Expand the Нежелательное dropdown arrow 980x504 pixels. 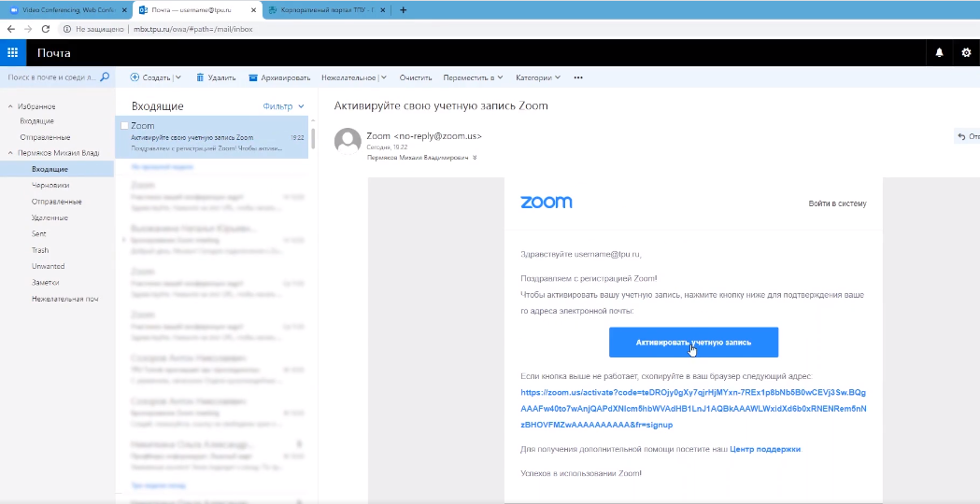click(x=384, y=77)
